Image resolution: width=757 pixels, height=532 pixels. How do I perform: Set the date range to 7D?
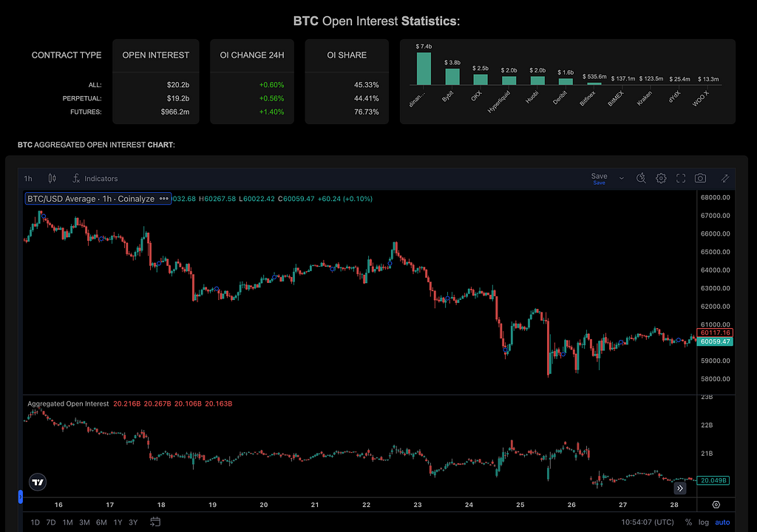click(x=51, y=522)
